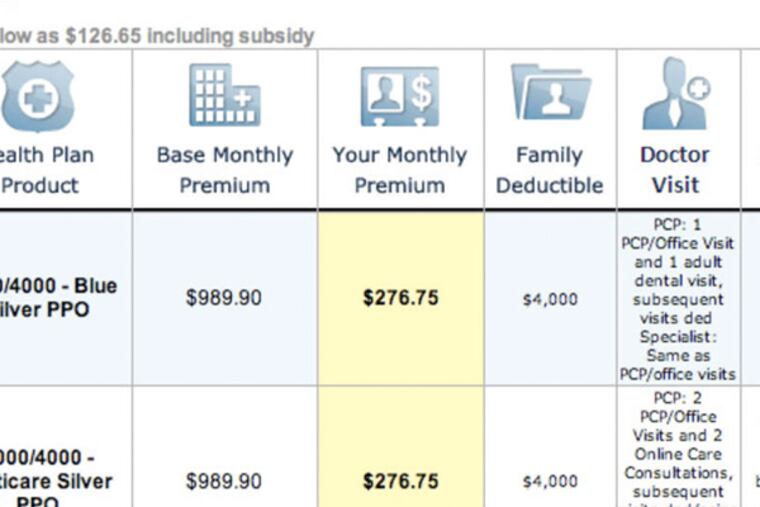Select first row's $989.90 base premium

pyautogui.click(x=223, y=298)
